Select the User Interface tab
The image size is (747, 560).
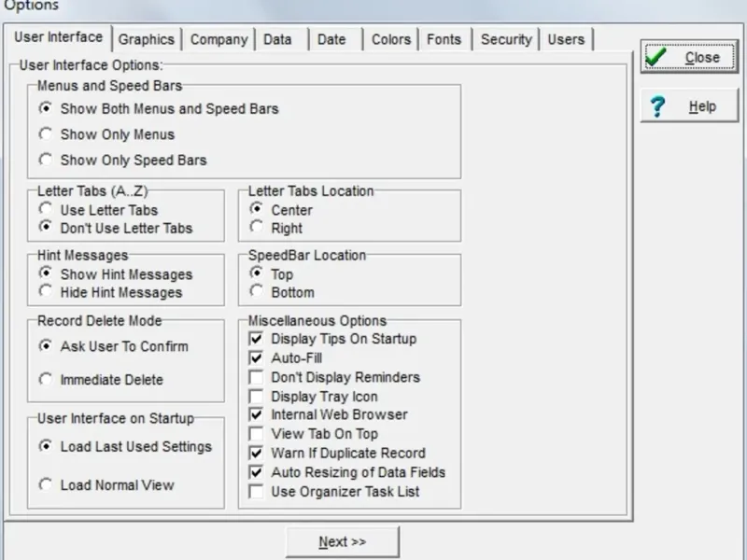click(59, 37)
